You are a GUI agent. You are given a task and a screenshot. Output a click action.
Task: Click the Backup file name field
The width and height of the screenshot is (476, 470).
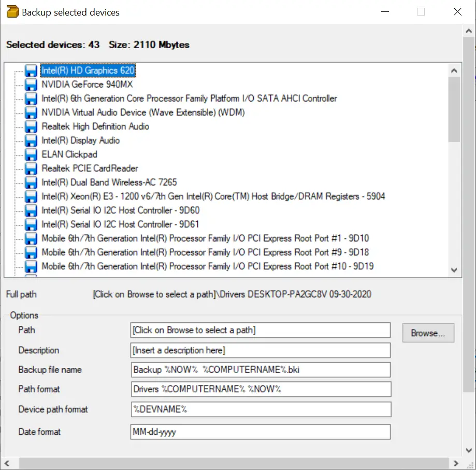tap(261, 369)
